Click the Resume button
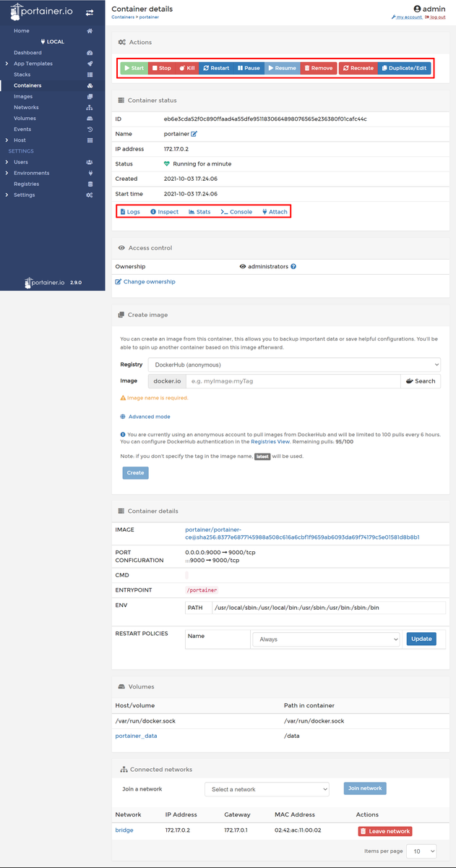The image size is (456, 868). (x=282, y=68)
